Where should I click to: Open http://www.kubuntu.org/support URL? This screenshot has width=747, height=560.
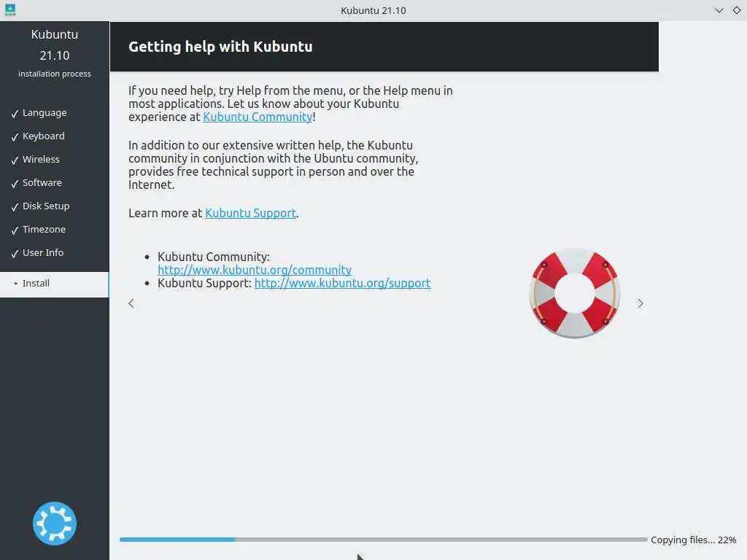(343, 283)
